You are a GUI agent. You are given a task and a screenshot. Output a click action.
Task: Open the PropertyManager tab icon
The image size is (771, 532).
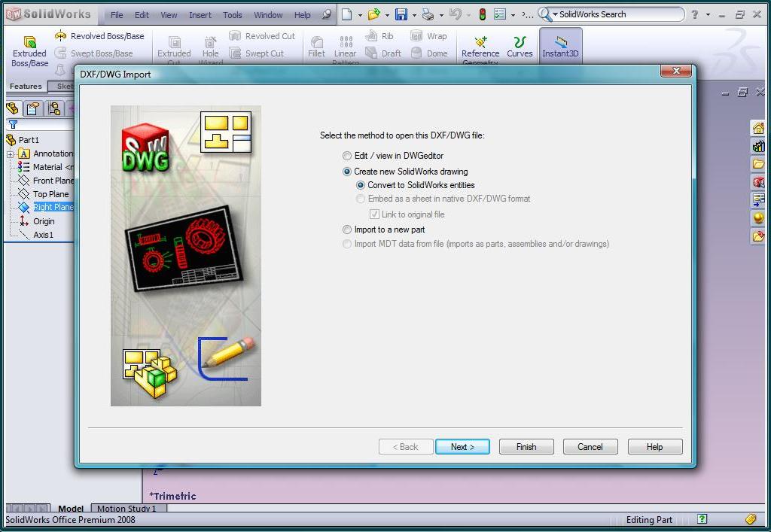coord(33,108)
